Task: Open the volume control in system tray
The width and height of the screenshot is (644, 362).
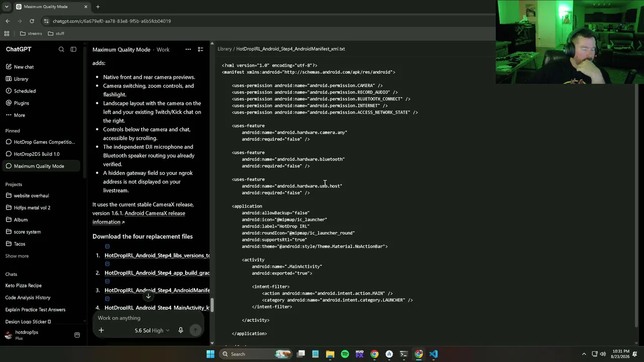Action: (603, 354)
